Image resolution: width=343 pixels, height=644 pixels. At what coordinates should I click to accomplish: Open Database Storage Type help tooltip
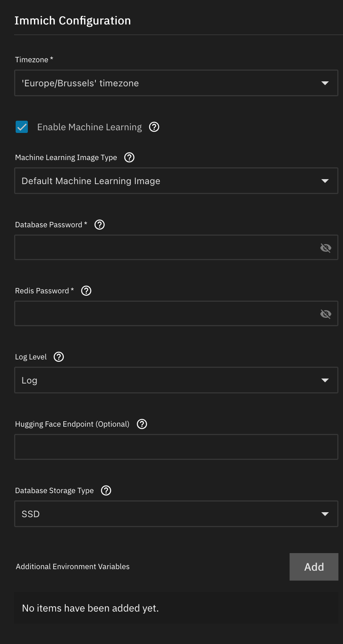click(106, 490)
